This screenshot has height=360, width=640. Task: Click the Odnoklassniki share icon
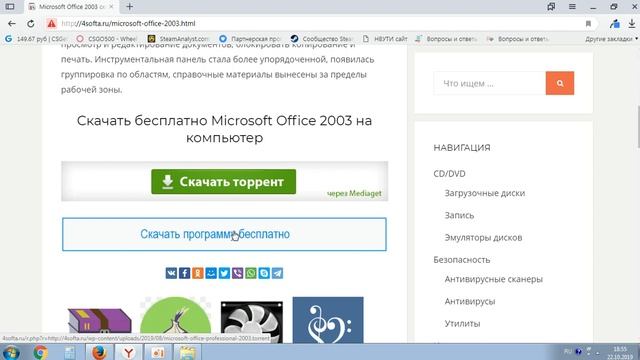[198, 273]
